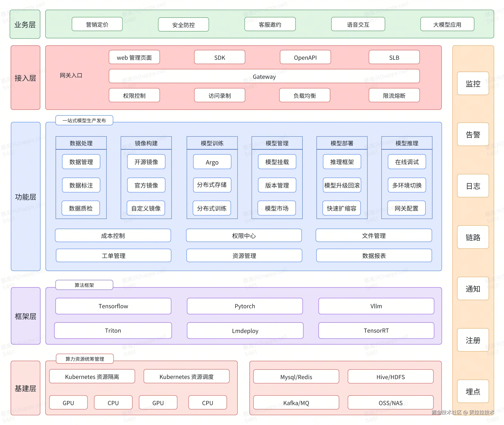Screen dimensions: 504x425
Task: Select the 链路 side panel box
Action: tap(473, 237)
